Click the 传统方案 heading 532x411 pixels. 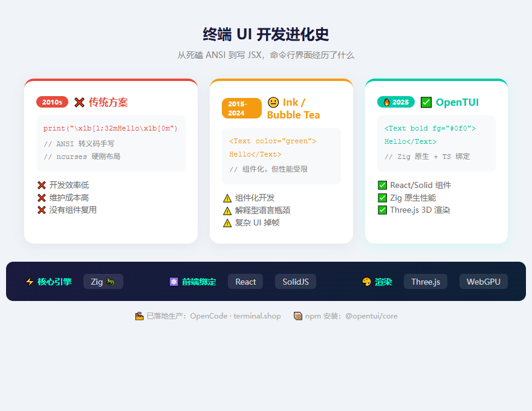108,102
